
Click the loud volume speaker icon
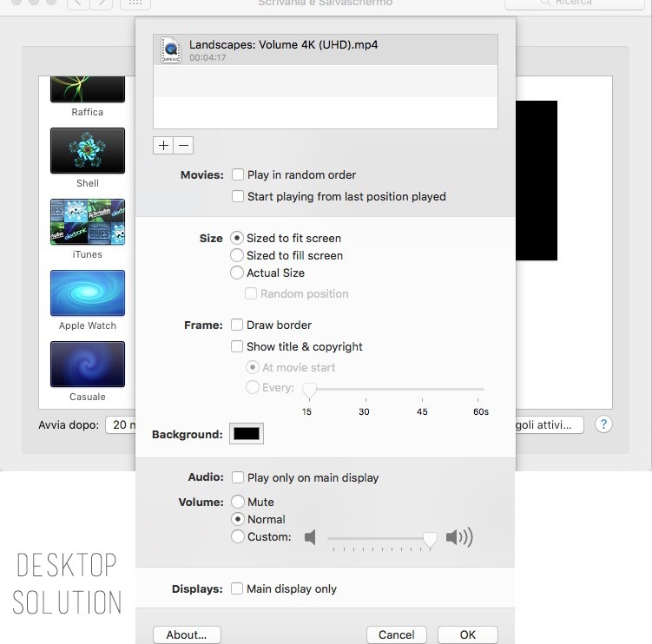[459, 537]
